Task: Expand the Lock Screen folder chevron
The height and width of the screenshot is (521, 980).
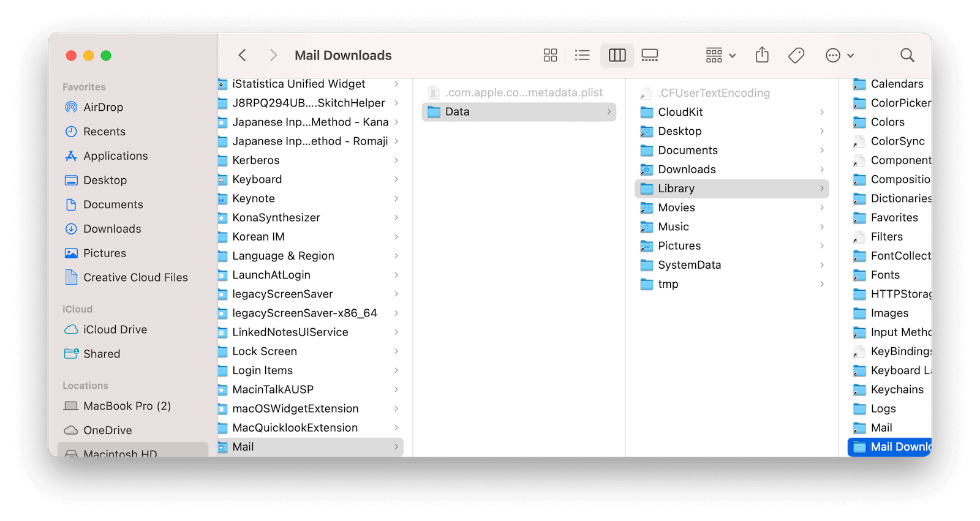Action: 396,351
